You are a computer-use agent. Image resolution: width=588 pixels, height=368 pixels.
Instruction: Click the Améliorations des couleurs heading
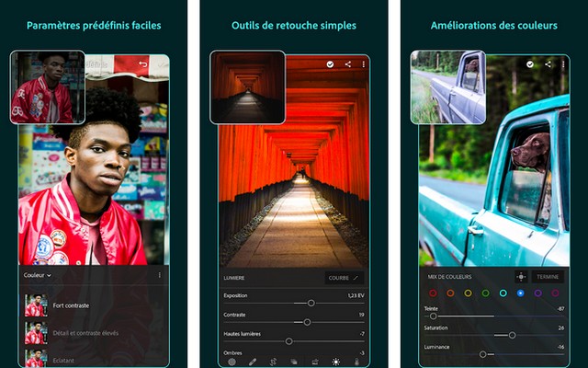pyautogui.click(x=494, y=26)
